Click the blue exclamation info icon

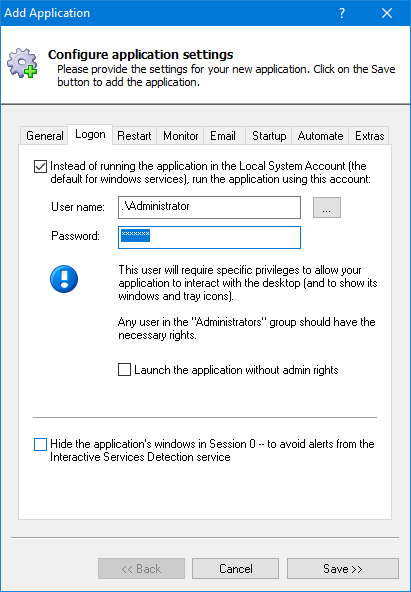(x=64, y=279)
